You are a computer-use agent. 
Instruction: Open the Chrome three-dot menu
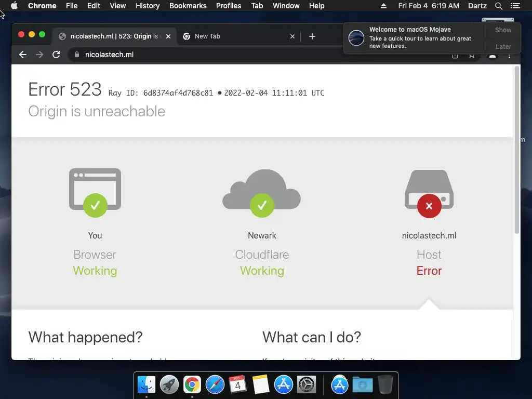click(x=509, y=56)
